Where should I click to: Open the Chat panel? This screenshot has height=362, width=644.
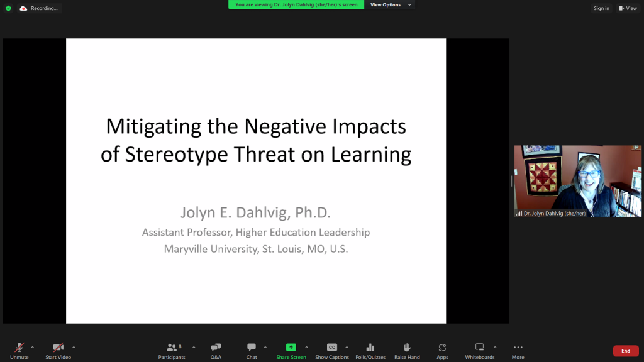(x=252, y=351)
